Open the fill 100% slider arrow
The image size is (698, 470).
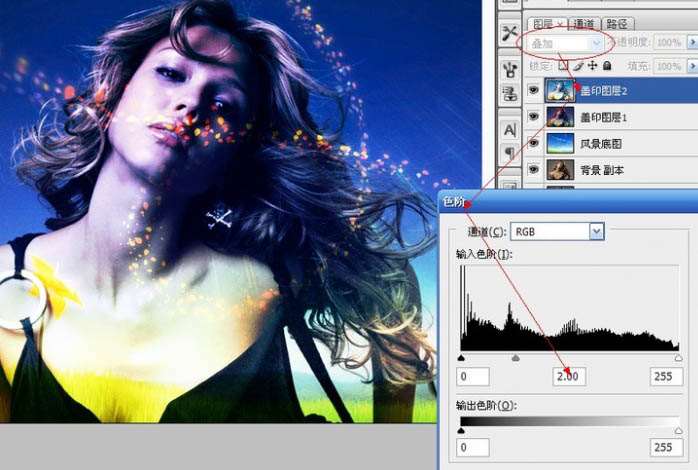pos(693,66)
